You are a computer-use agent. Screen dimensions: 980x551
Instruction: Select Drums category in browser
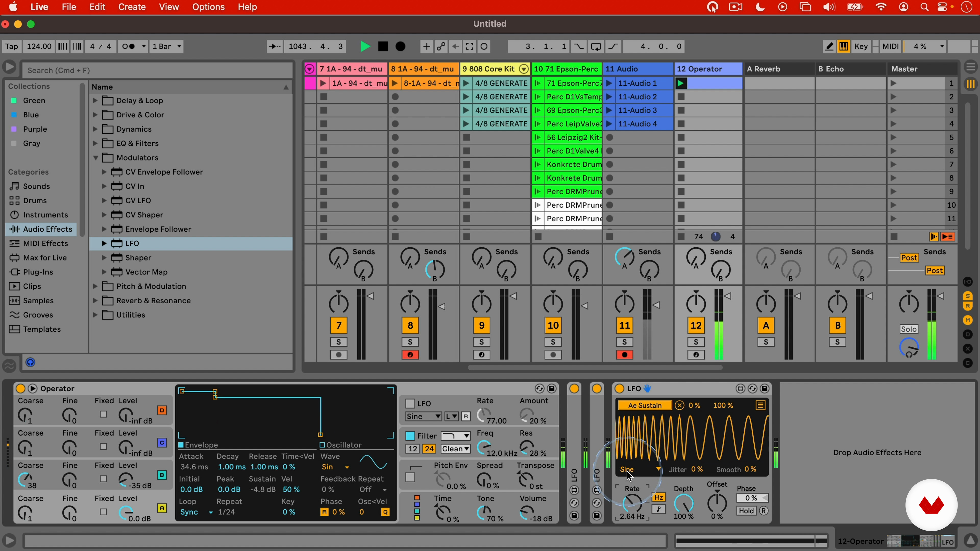pos(35,201)
